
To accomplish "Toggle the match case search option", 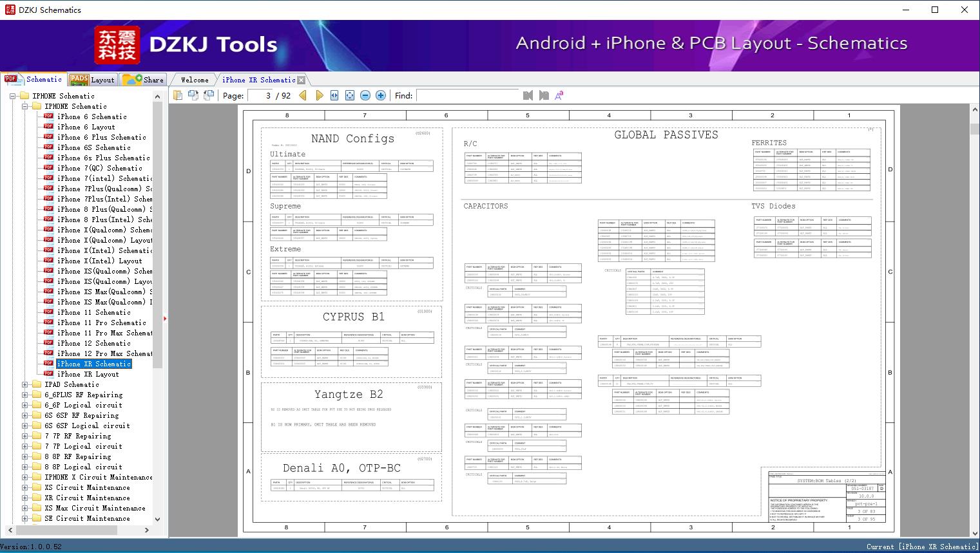I will (559, 95).
